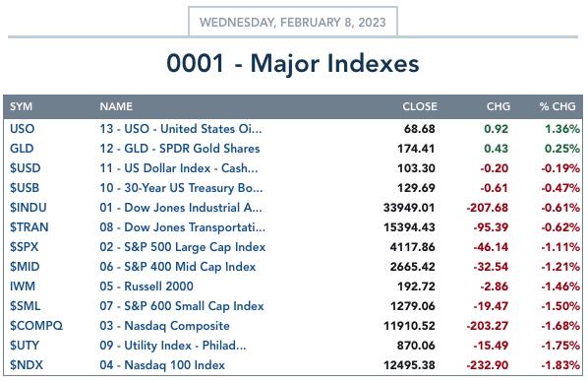
Task: Click the S&P 600 Small Cap Index link
Action: point(182,306)
